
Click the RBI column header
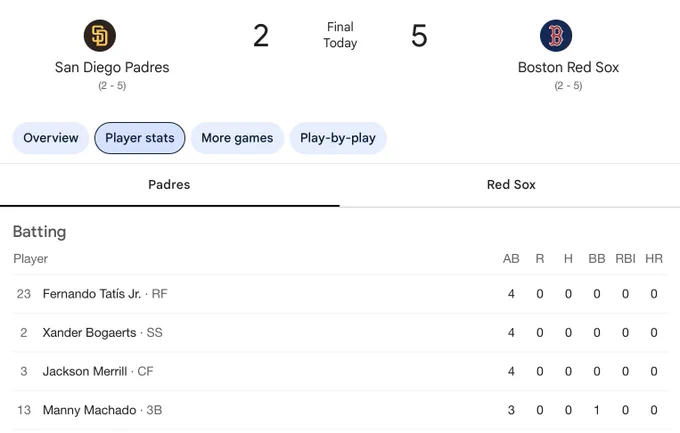[625, 259]
